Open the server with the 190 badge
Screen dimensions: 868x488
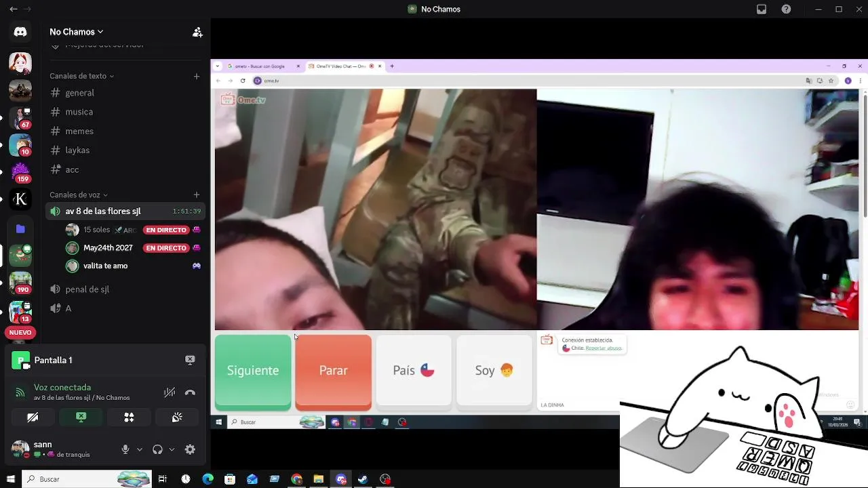[x=20, y=282]
